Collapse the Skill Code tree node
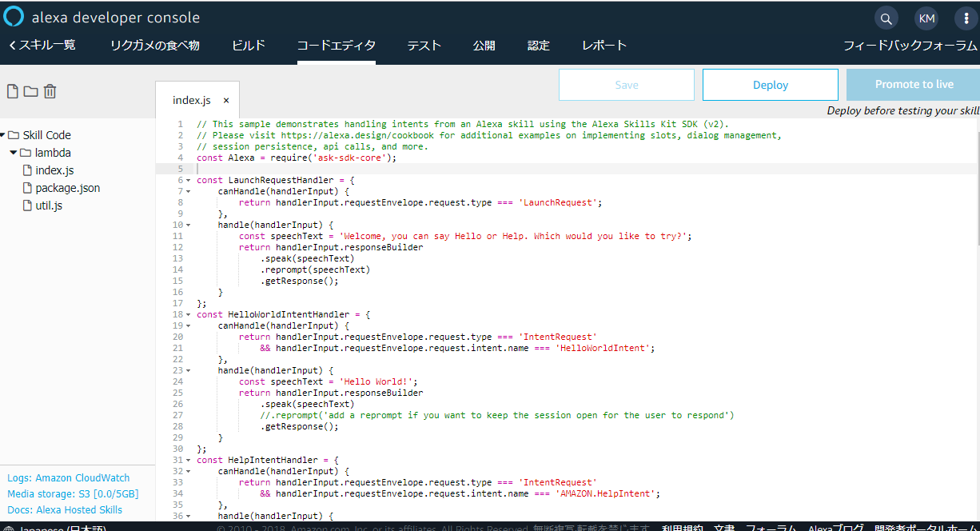Image resolution: width=980 pixels, height=531 pixels. click(3, 135)
